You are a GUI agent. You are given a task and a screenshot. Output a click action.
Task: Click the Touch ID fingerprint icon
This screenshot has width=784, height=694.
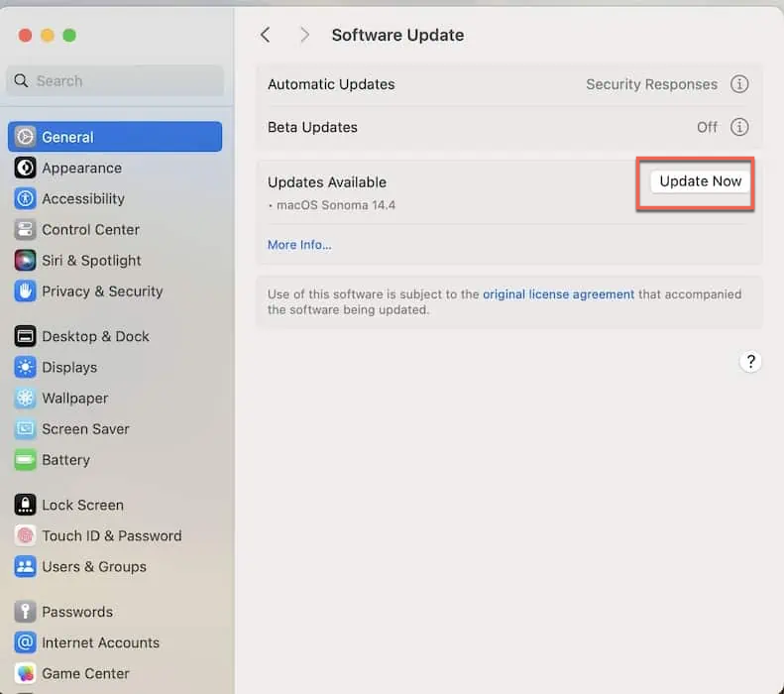point(25,535)
